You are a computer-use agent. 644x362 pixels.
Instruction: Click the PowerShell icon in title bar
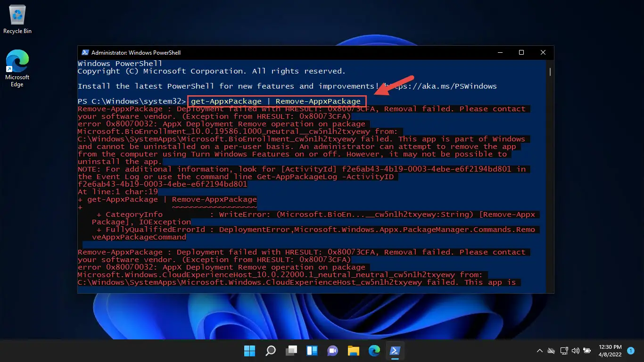pos(85,53)
